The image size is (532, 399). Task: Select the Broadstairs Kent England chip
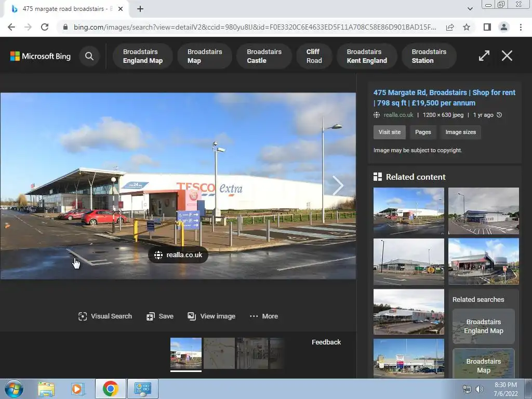point(367,56)
